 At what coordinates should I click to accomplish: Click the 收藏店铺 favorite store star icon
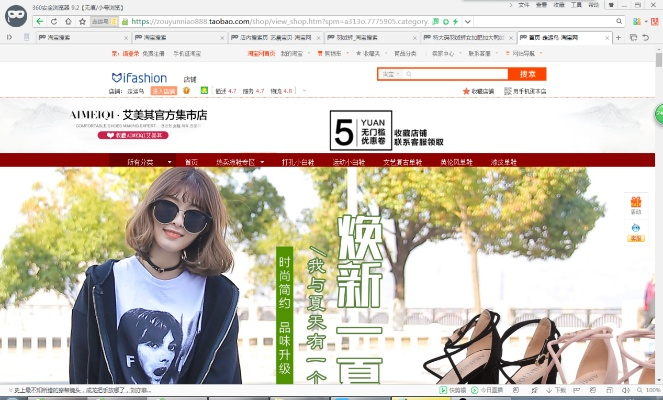point(466,91)
